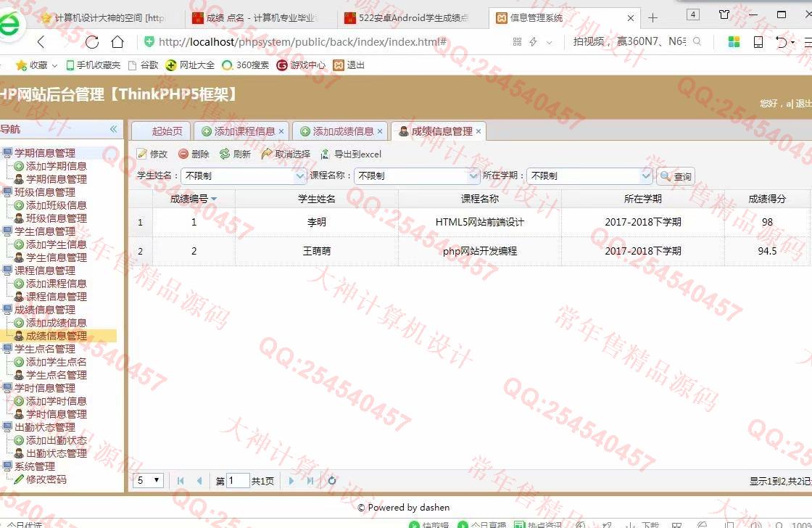Open the 360搜索 bookmark
Image resolution: width=812 pixels, height=528 pixels.
246,65
